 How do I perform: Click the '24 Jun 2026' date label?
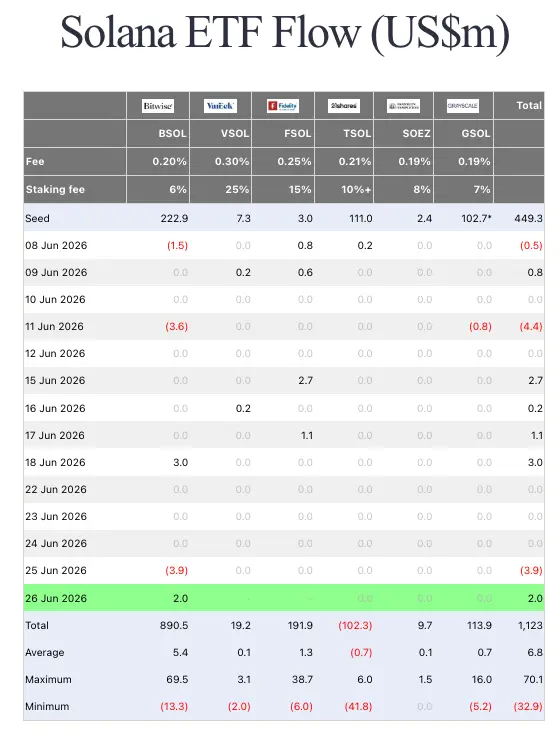(56, 543)
